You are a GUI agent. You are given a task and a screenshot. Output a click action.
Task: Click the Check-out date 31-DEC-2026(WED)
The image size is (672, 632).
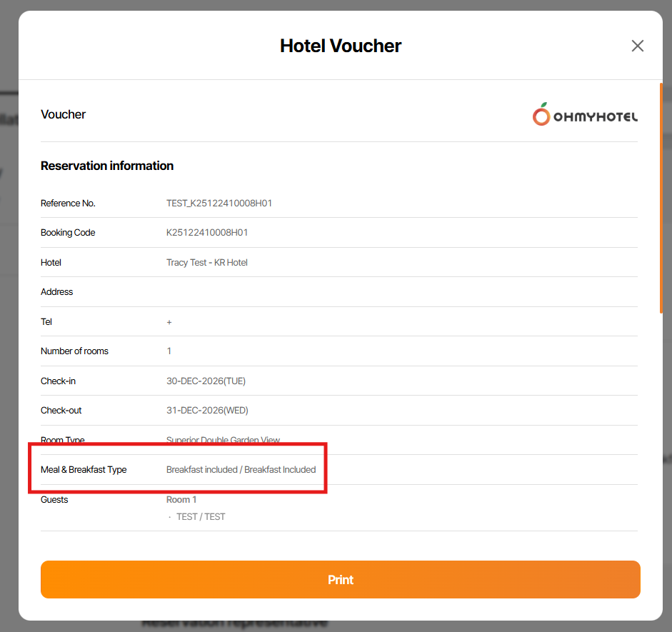[207, 411]
